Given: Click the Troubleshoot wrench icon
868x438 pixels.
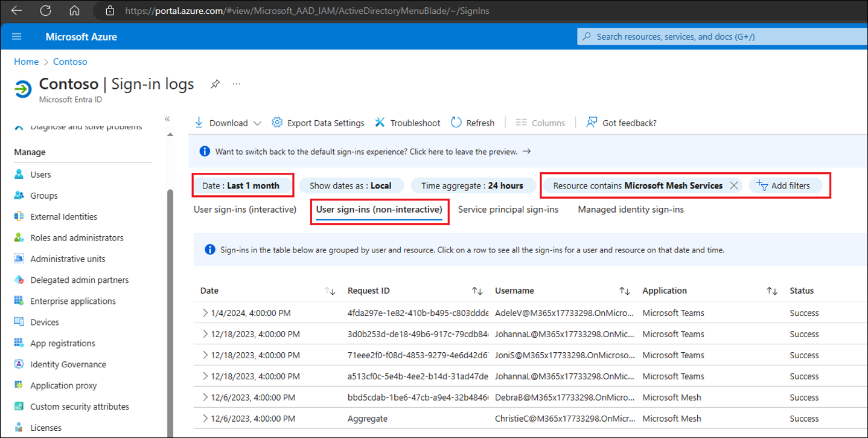Looking at the screenshot, I should [380, 123].
